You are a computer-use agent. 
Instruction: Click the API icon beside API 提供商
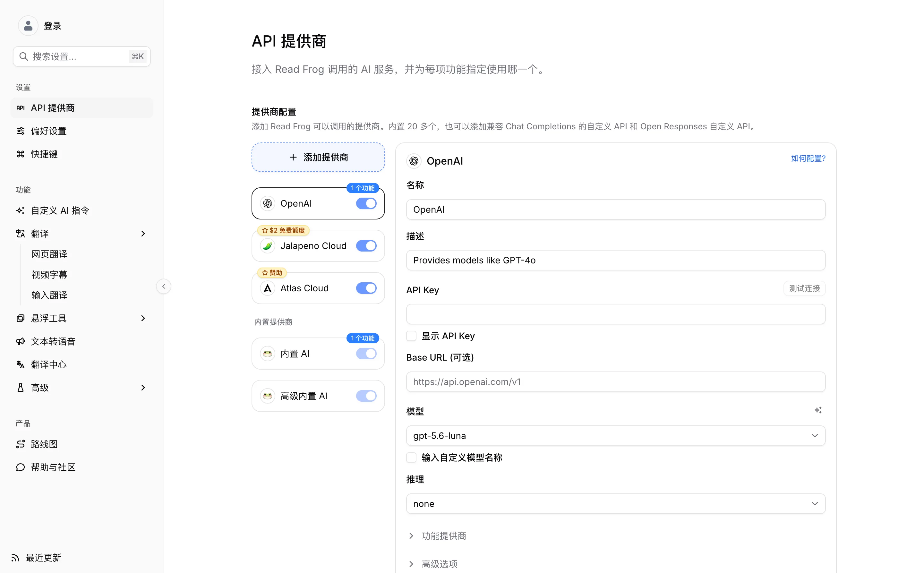[x=21, y=108]
